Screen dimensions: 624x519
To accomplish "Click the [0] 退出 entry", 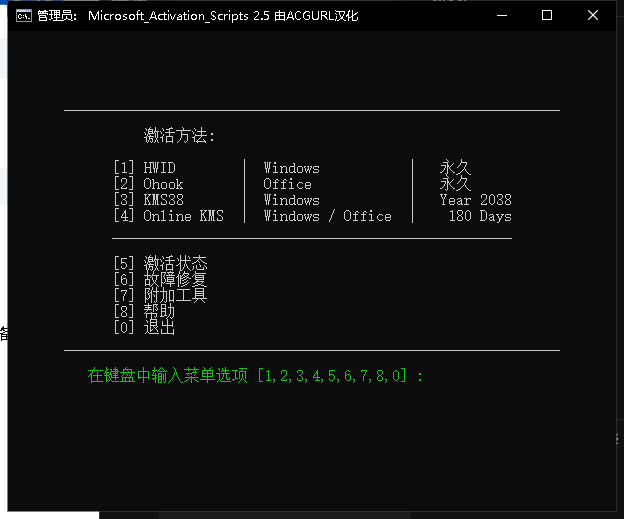I will tap(144, 327).
